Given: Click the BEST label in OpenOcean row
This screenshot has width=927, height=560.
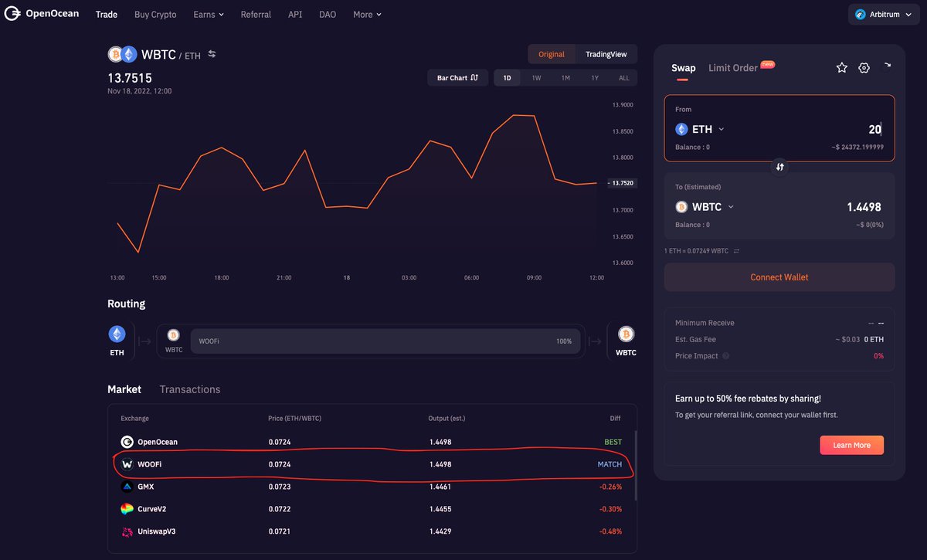Looking at the screenshot, I should coord(613,442).
